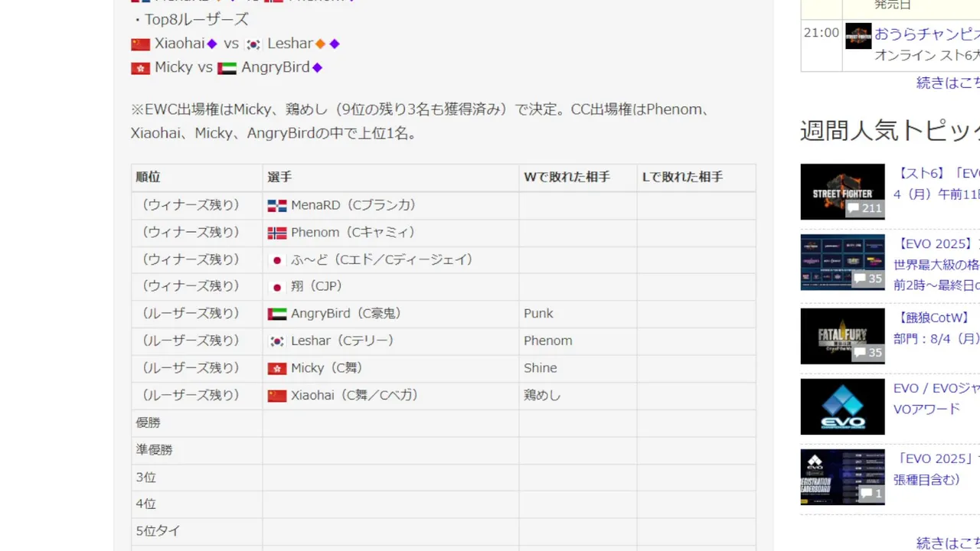This screenshot has width=980, height=551.
Task: Click Korea flag in Leshar table row
Action: tap(277, 341)
